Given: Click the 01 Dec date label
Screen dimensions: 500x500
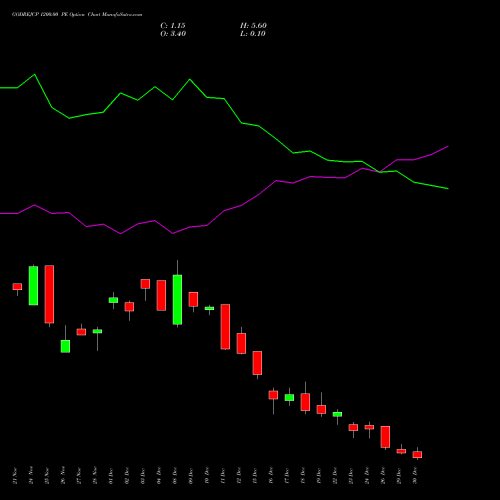Looking at the screenshot, I should pyautogui.click(x=111, y=476).
